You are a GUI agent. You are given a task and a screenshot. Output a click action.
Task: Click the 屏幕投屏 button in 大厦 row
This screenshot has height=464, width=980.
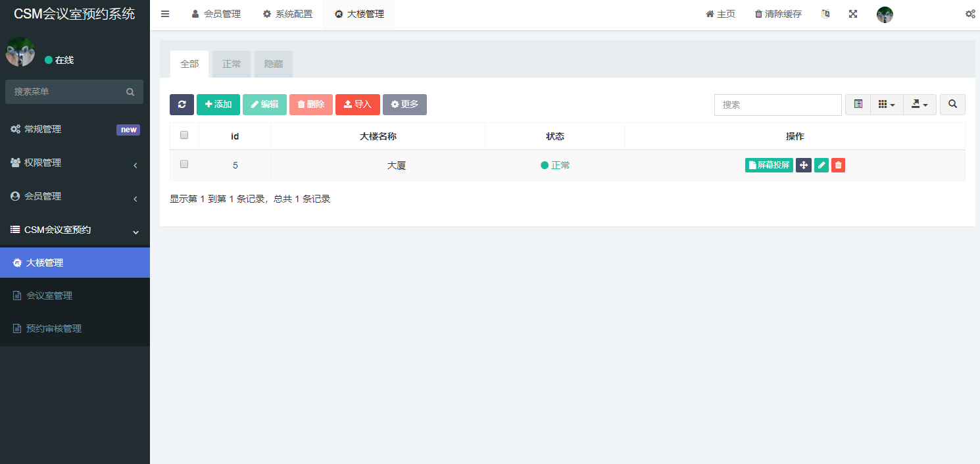[769, 165]
